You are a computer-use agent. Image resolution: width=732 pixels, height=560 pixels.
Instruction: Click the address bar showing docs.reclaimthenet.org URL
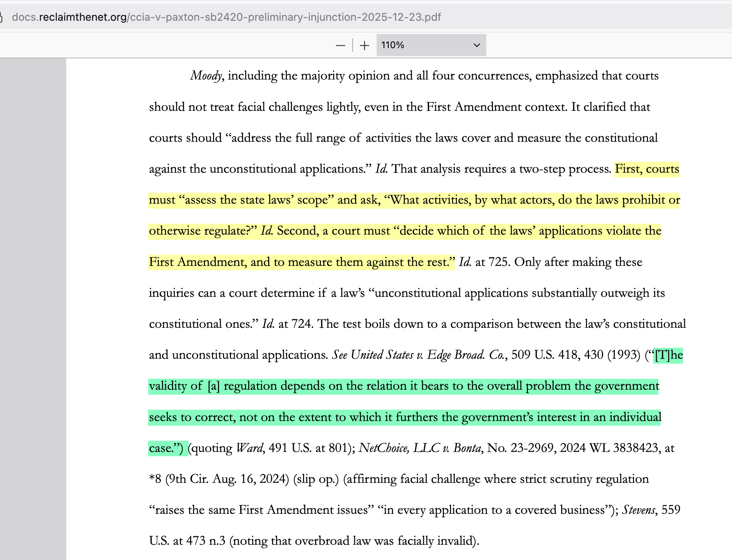pyautogui.click(x=226, y=17)
